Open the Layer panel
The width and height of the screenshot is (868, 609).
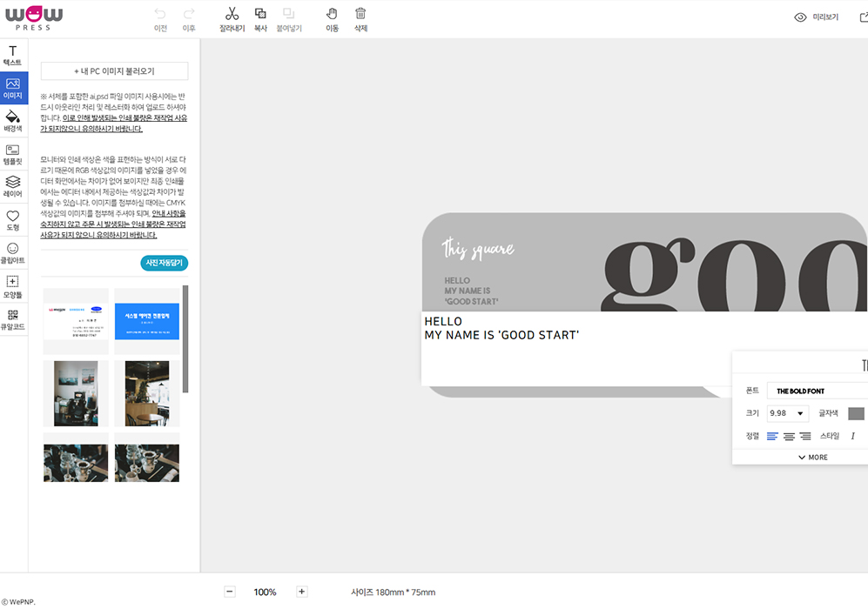13,187
